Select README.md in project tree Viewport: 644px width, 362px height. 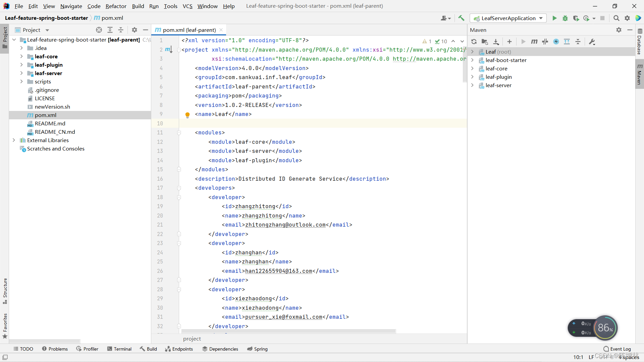[50, 123]
